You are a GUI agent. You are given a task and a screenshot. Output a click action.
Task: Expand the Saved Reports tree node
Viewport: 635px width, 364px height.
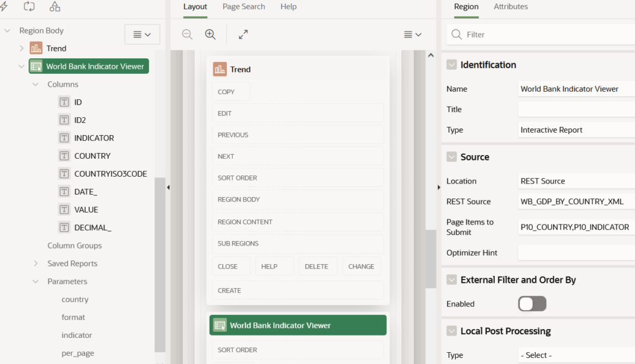(36, 264)
